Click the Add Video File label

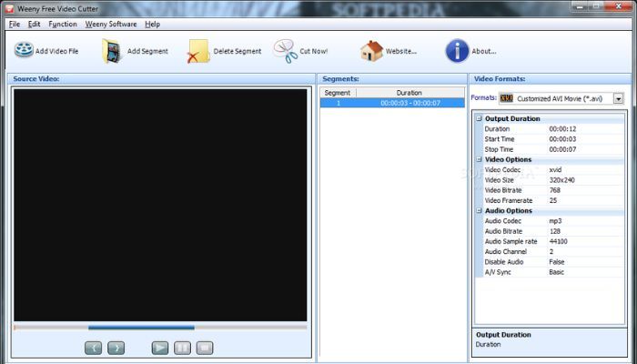click(x=56, y=51)
